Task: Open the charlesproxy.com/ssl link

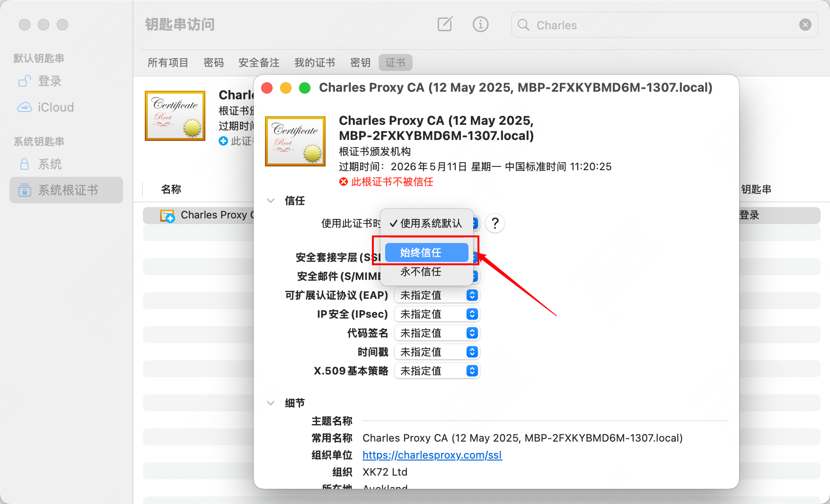Action: [x=432, y=455]
